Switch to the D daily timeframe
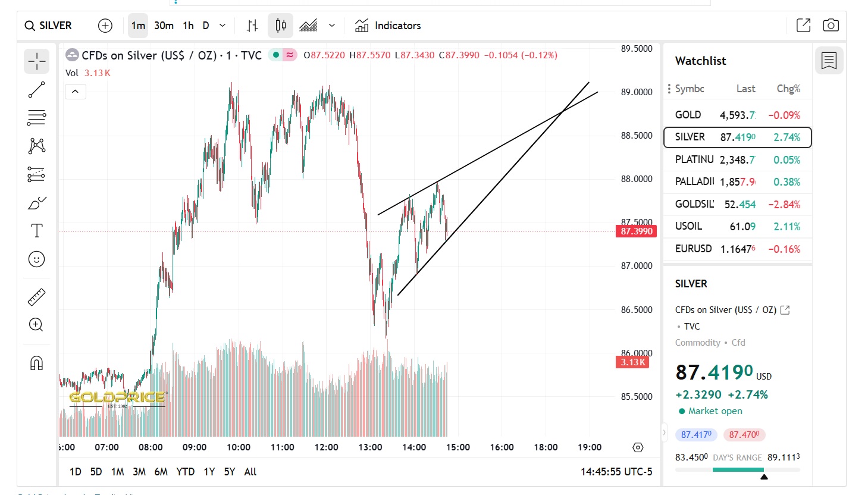Screen dimensions: 868x495 coord(206,26)
